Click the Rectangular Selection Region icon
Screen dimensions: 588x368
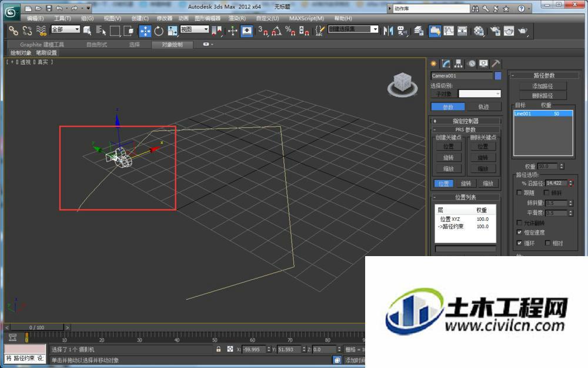[x=115, y=31]
